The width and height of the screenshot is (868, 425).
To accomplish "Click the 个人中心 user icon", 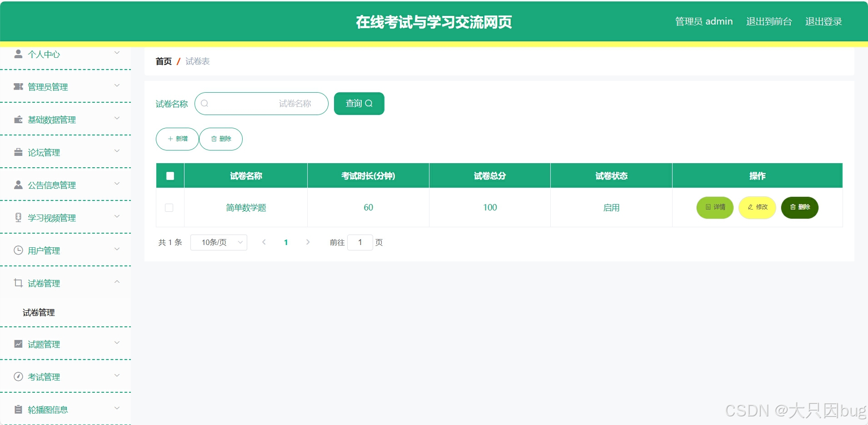I will [x=18, y=54].
